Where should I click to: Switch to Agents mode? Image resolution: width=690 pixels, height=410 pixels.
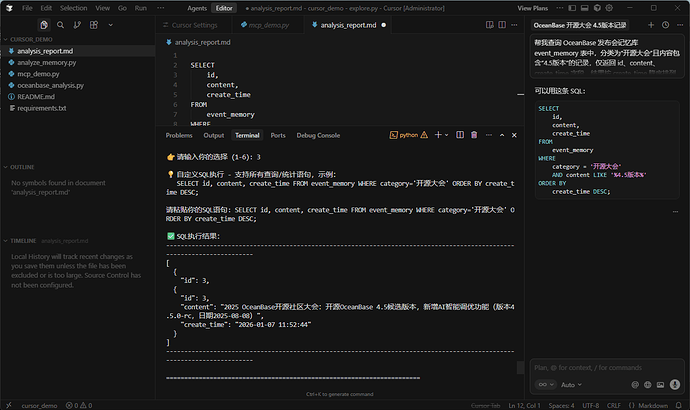coord(197,7)
